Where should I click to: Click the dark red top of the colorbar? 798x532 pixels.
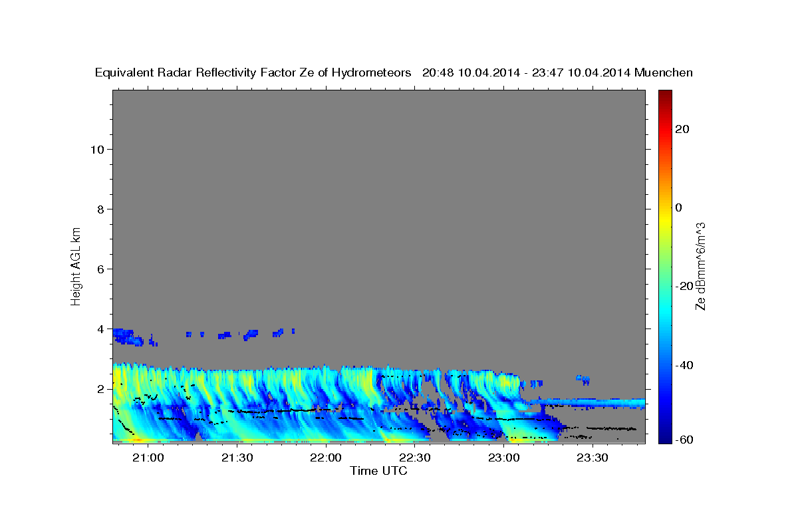[x=664, y=95]
